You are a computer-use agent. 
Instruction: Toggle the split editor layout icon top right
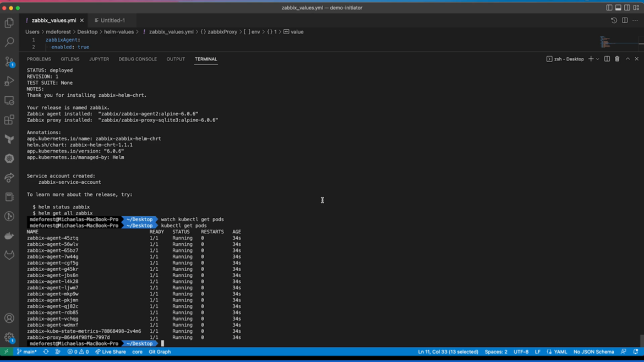[x=625, y=20]
